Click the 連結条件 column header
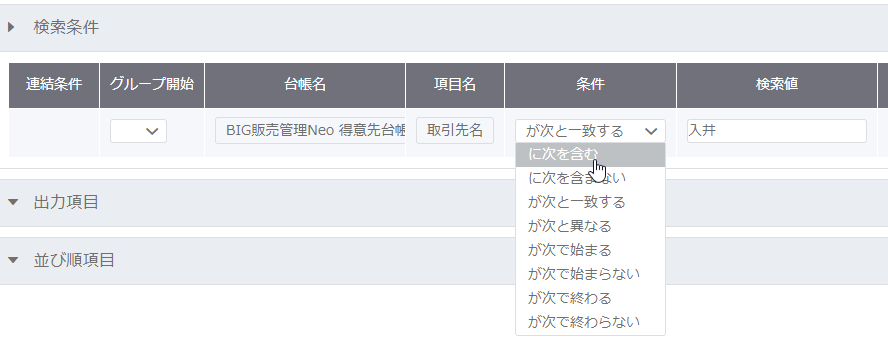This screenshot has width=888, height=364. tap(54, 85)
